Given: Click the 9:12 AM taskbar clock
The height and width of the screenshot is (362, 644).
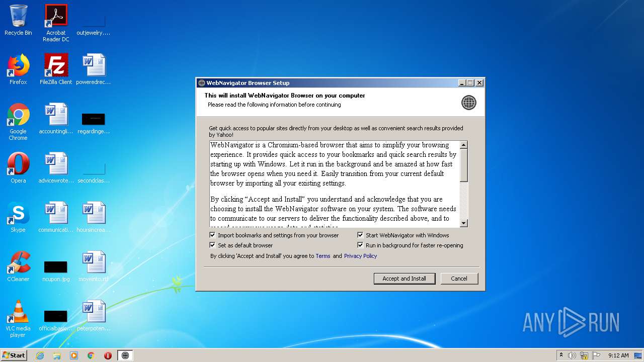Looking at the screenshot, I should tap(618, 355).
